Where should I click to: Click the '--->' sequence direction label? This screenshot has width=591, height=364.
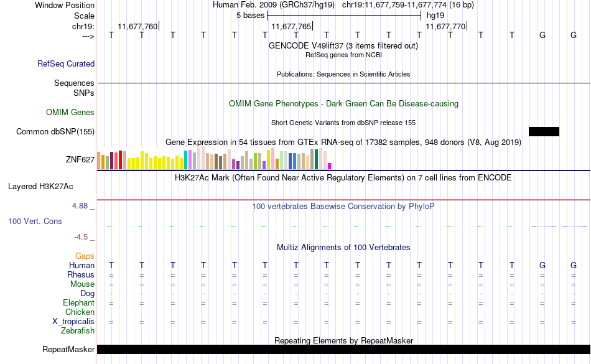click(88, 36)
